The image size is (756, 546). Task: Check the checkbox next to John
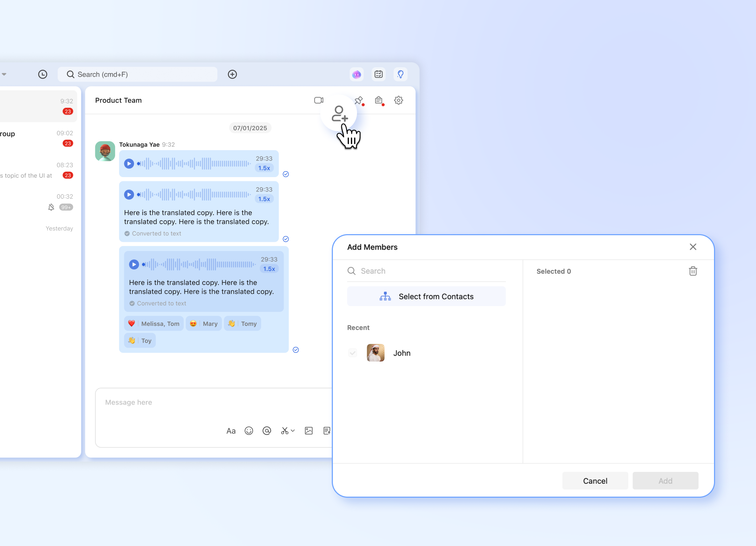click(x=352, y=353)
